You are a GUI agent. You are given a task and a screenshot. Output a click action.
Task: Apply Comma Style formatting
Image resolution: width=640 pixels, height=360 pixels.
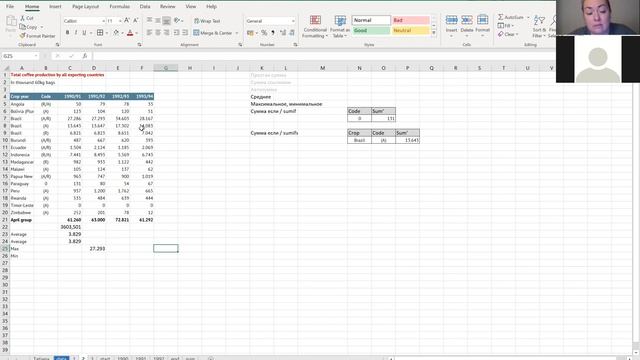pos(273,33)
